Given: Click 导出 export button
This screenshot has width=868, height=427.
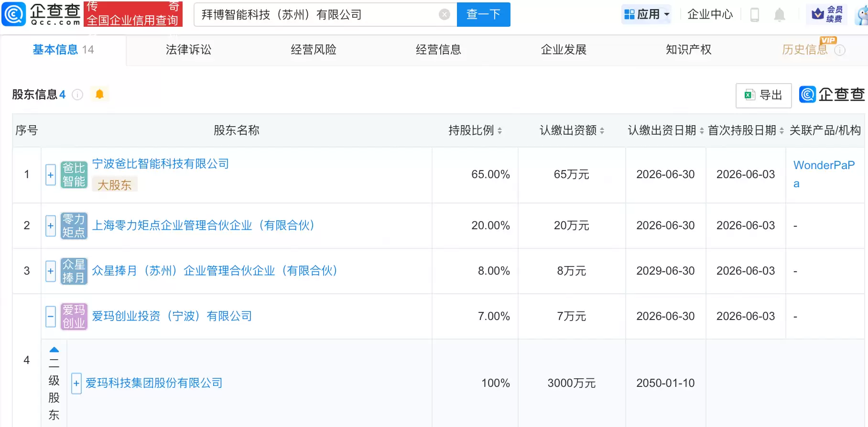Looking at the screenshot, I should point(763,95).
